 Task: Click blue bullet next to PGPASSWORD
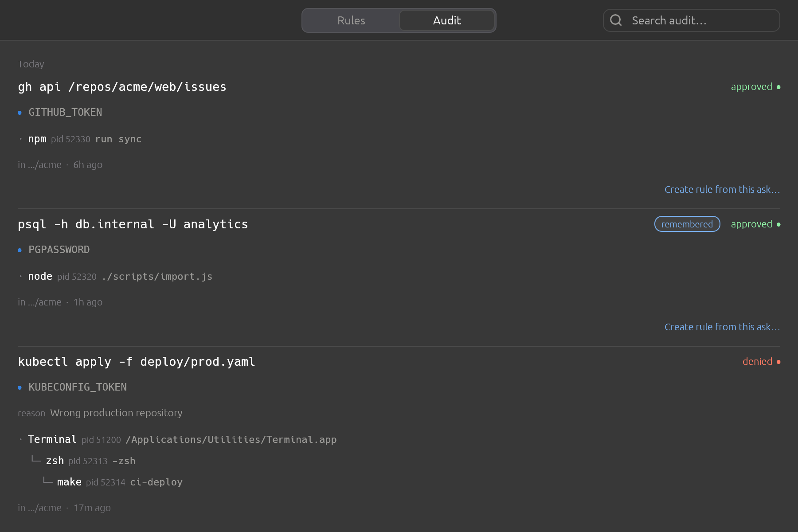coord(20,250)
